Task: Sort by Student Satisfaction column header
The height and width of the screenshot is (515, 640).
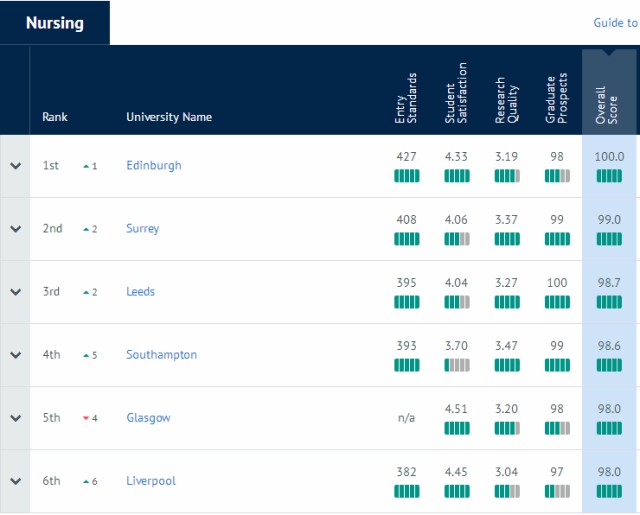Action: (456, 93)
